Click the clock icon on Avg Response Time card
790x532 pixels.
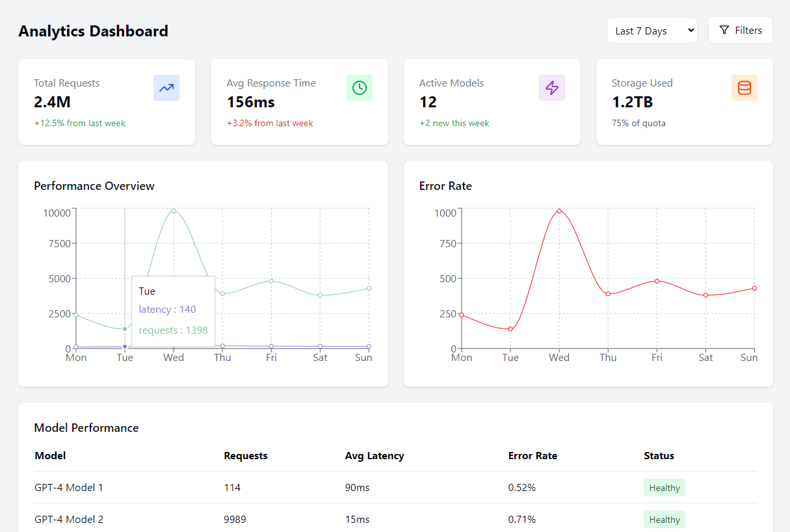tap(360, 88)
